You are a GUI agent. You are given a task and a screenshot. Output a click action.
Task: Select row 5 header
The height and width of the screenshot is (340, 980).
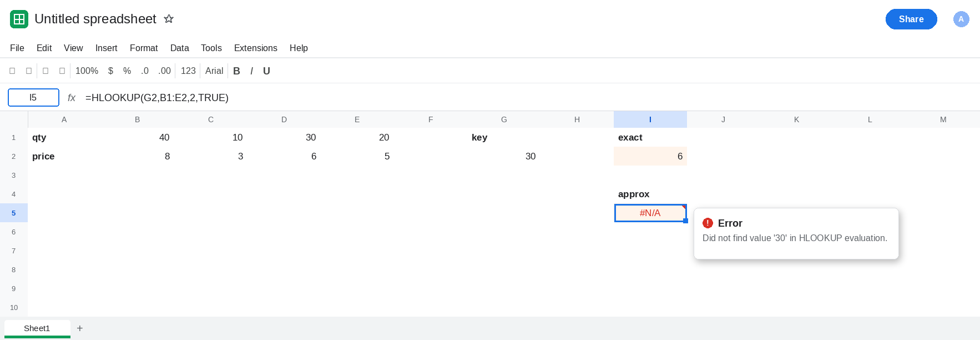tap(14, 213)
